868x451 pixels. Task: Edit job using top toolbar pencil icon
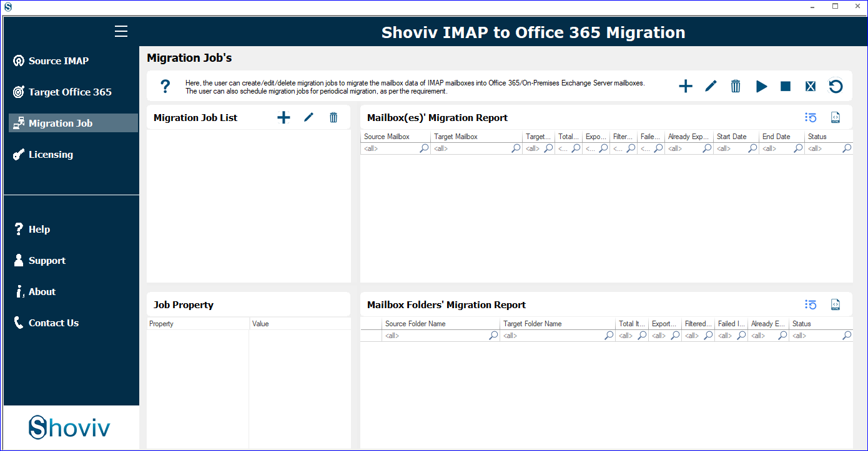(x=711, y=86)
